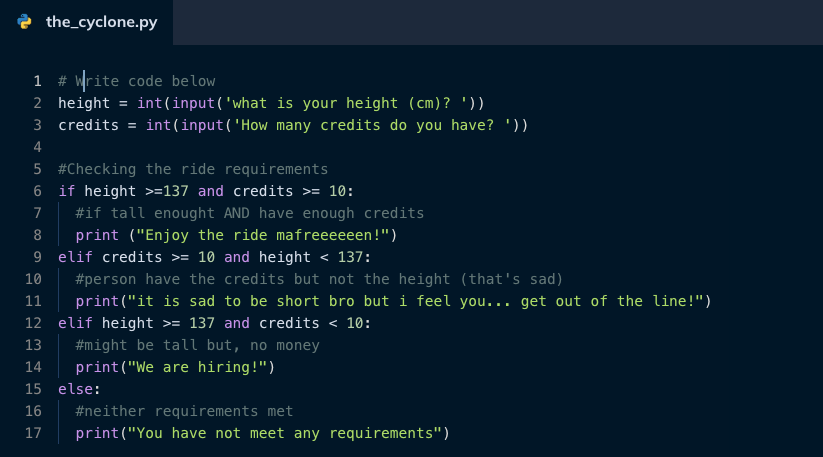
Task: Click the first 'elif' keyword on line 9
Action: (76, 257)
